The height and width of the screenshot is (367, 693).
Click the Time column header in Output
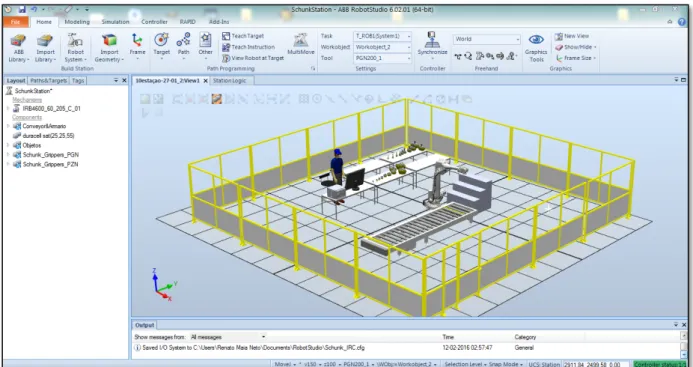[x=448, y=337]
